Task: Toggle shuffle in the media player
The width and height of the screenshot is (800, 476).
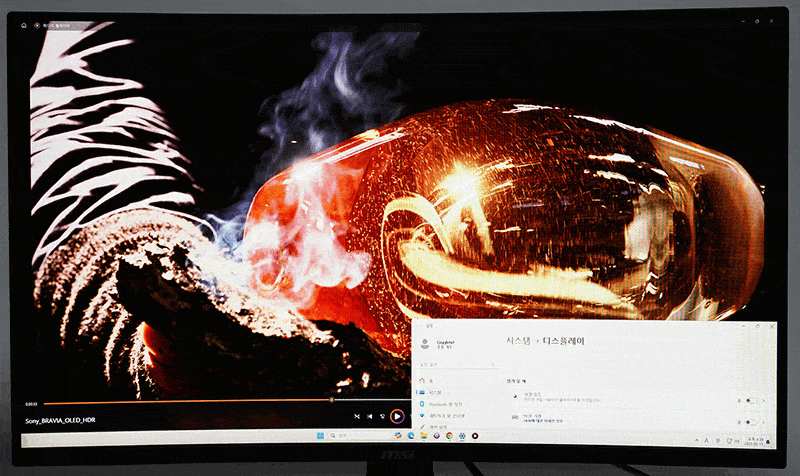Action: [357, 416]
